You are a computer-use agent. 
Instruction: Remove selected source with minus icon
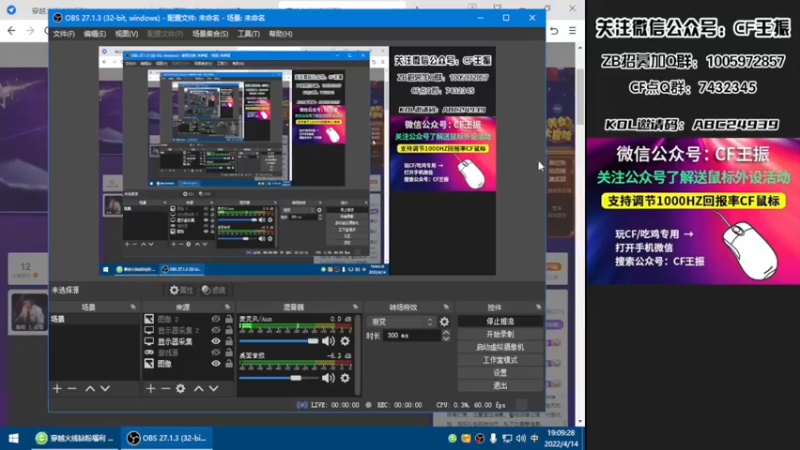pyautogui.click(x=165, y=389)
